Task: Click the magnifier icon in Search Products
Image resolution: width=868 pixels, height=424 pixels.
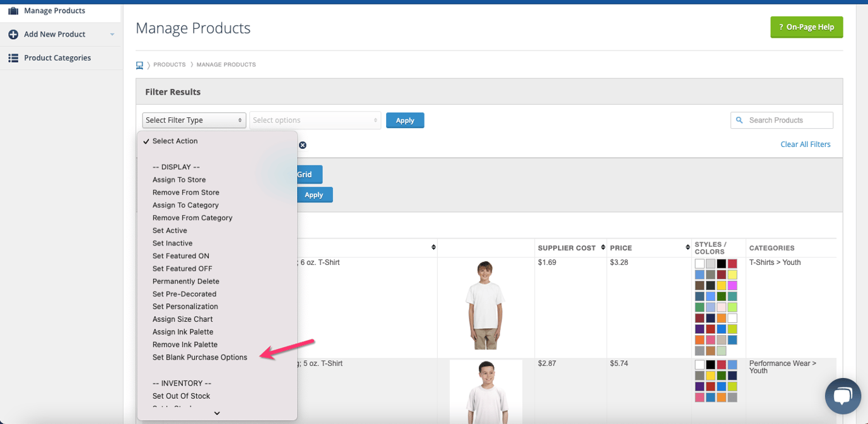Action: [739, 120]
